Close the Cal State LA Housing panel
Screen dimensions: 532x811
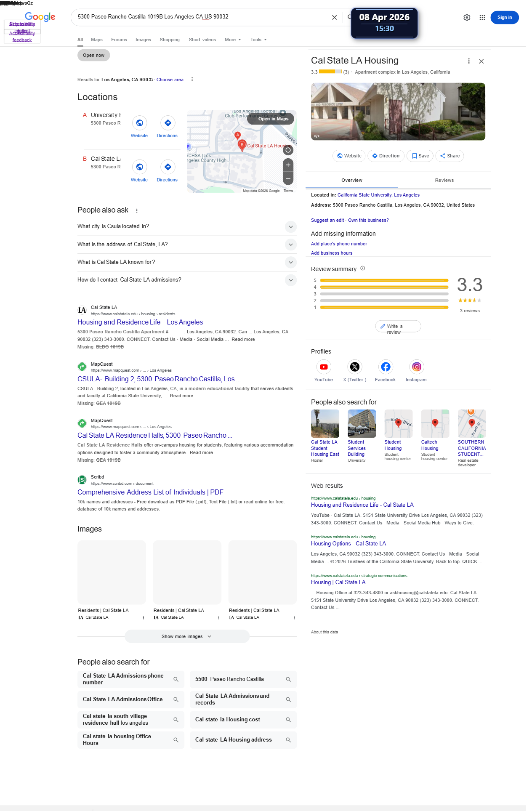click(481, 61)
